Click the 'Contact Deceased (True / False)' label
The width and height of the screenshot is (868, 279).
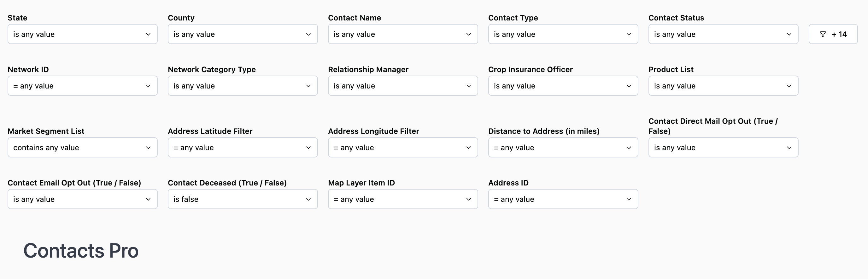pyautogui.click(x=227, y=183)
